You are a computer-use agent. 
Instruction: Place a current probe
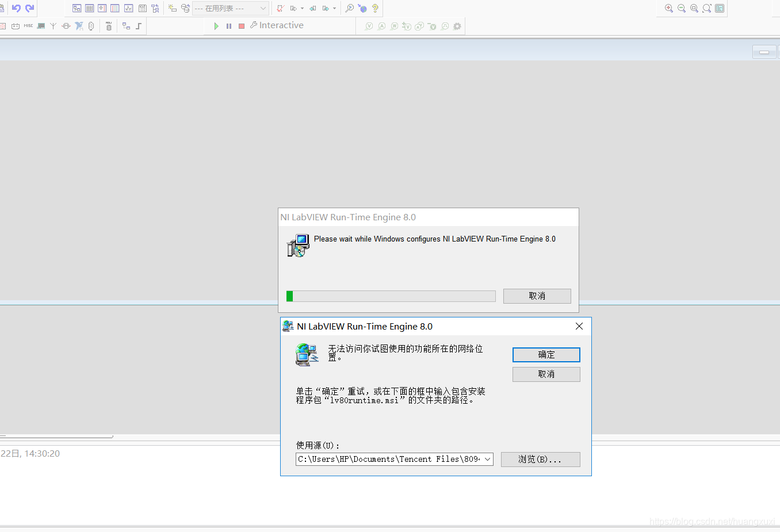click(x=381, y=26)
